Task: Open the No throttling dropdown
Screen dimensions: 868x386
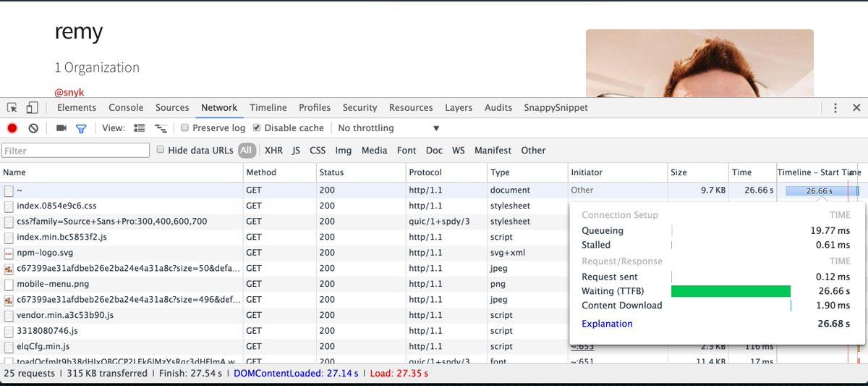Action: coord(388,128)
